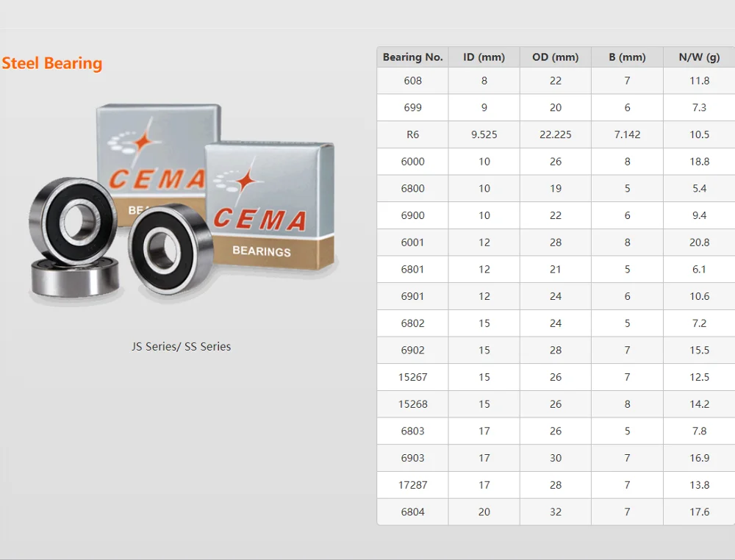Click the 7.142 width value for R6
This screenshot has height=560, width=735.
pyautogui.click(x=627, y=134)
